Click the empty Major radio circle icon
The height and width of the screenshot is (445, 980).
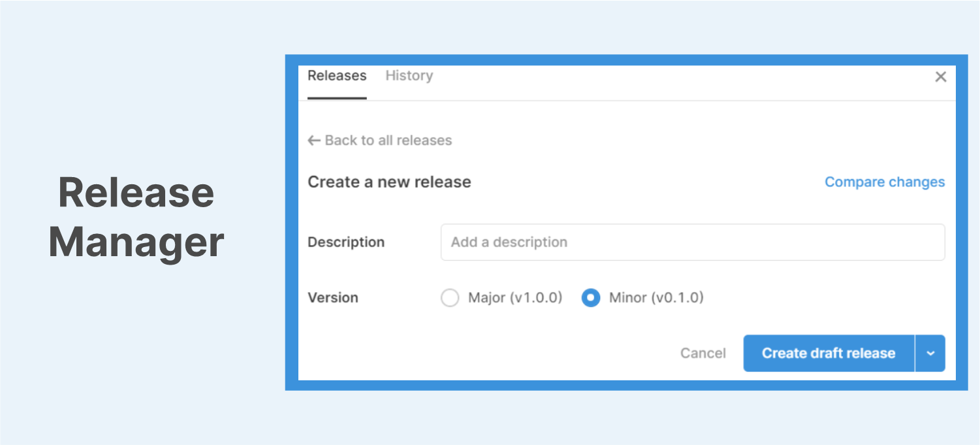click(x=450, y=297)
